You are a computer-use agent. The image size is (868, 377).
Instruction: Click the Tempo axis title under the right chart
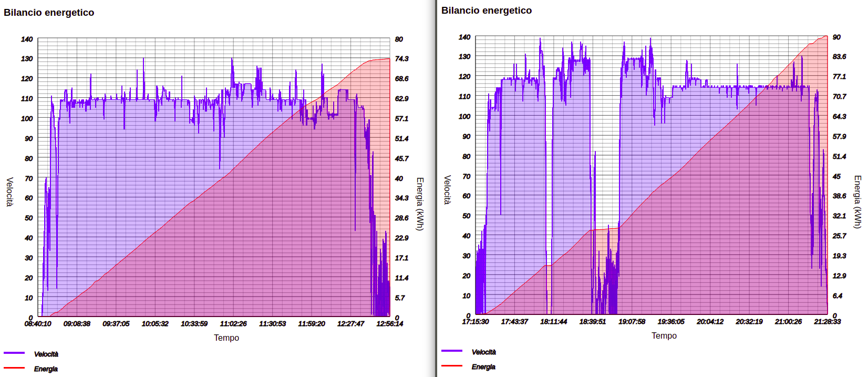(x=664, y=335)
